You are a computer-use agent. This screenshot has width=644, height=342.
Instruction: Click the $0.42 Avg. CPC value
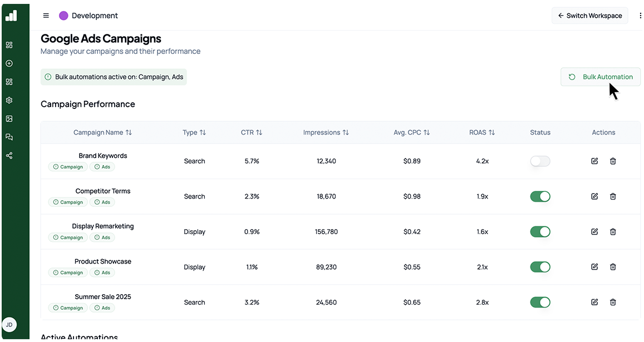pos(411,232)
